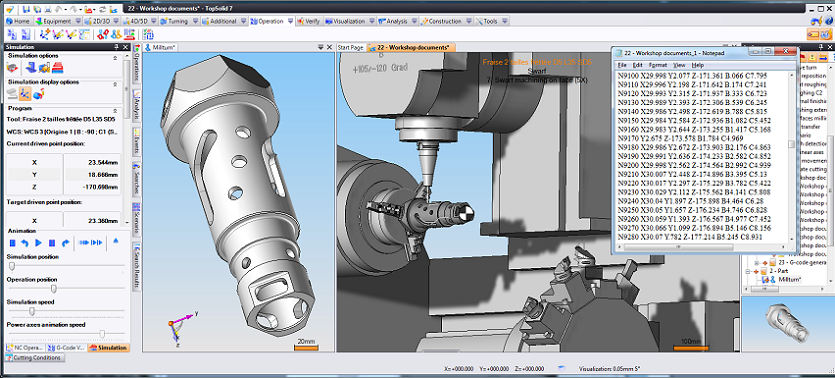Click the refresh/update icon in quick access toolbar
Viewport: 835px width, 378px height.
[103, 10]
